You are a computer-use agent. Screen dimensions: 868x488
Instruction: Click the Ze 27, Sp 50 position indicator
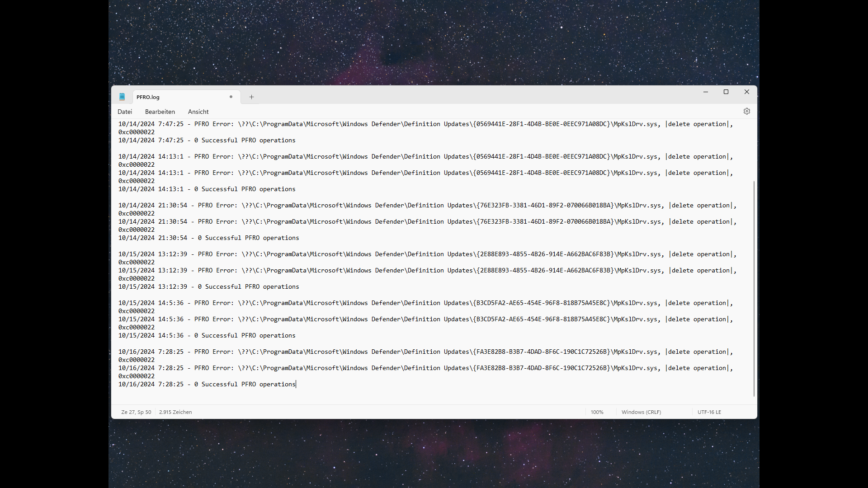coord(136,412)
